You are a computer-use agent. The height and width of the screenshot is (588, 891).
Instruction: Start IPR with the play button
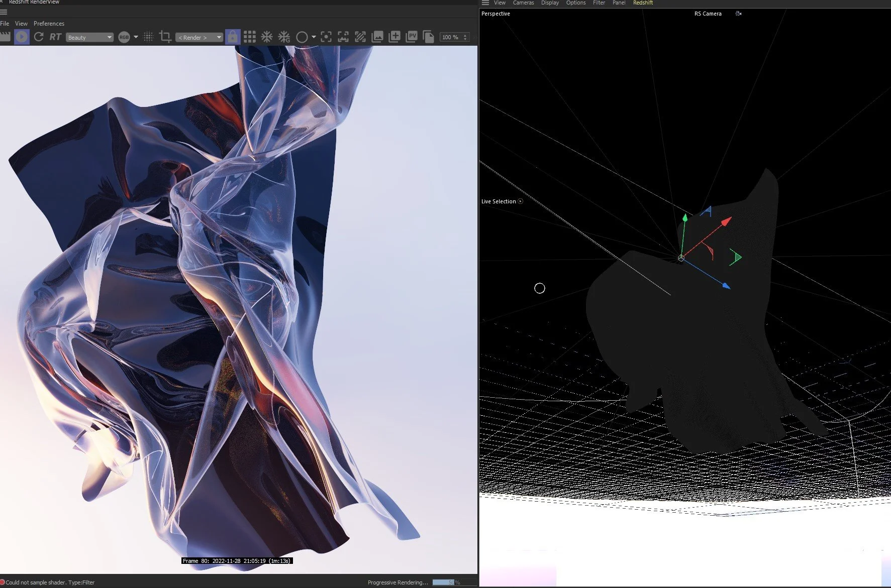tap(22, 37)
